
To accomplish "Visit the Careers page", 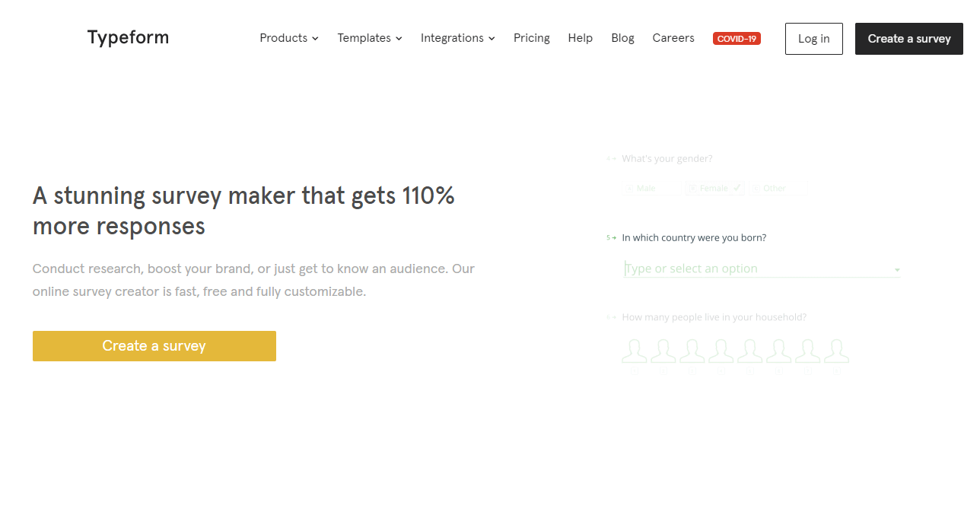I will [673, 38].
